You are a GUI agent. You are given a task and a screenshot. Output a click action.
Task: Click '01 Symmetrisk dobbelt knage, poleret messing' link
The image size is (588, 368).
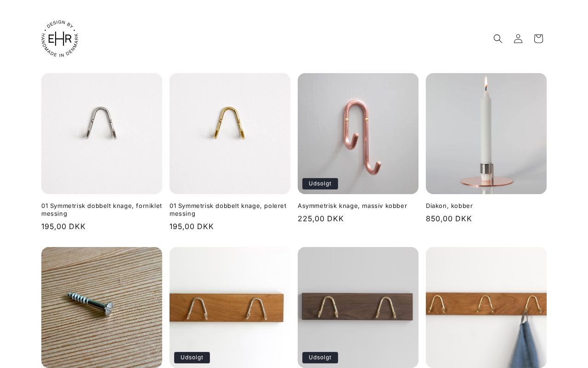[228, 210]
